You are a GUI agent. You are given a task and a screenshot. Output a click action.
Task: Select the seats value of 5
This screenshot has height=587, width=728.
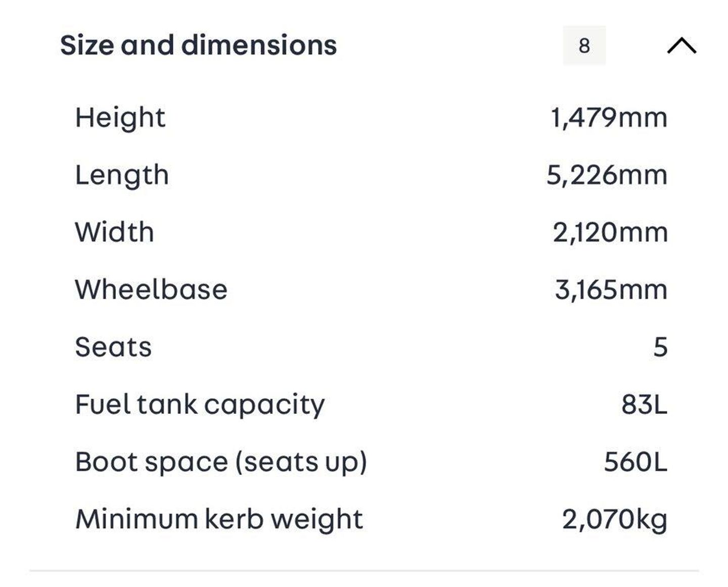tap(660, 347)
